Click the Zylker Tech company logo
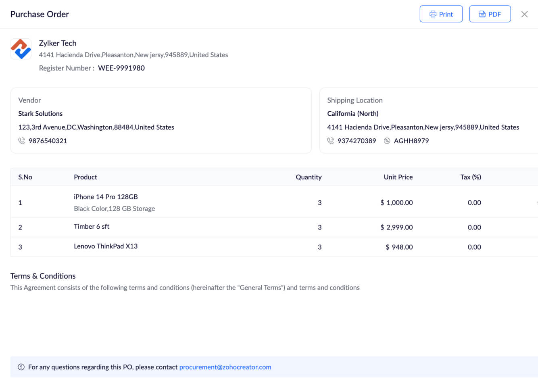 pos(21,49)
